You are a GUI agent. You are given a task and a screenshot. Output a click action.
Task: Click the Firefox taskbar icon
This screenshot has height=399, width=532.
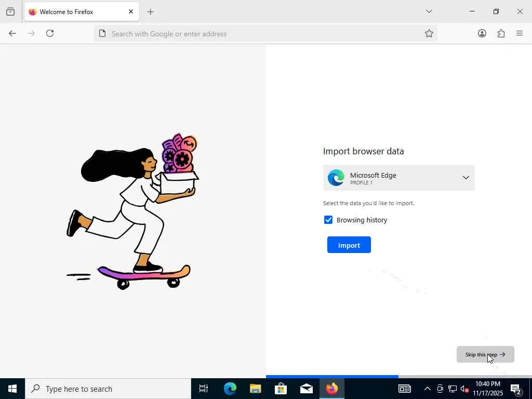pos(332,389)
